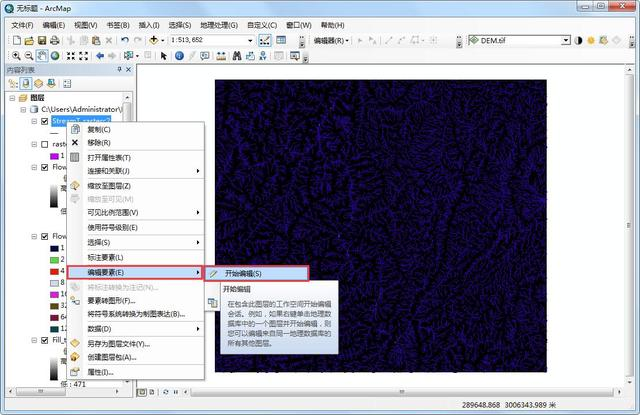Viewport: 640px width, 415px height.
Task: Collapse the C:\Users\Administrator folder node
Action: pos(23,109)
